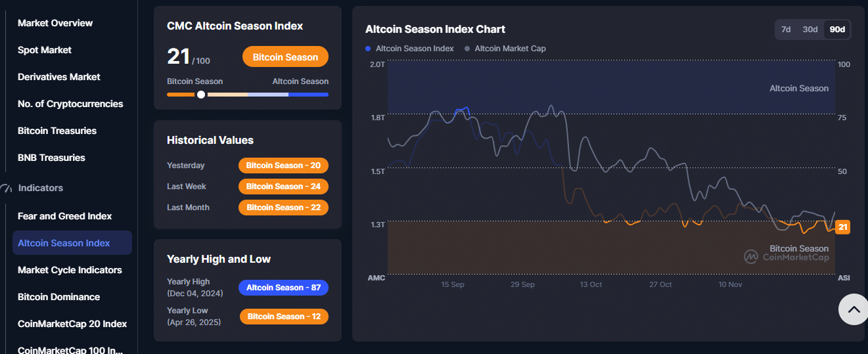Click the Altcoin Season - 87 yearly high badge
The image size is (868, 354).
(283, 288)
